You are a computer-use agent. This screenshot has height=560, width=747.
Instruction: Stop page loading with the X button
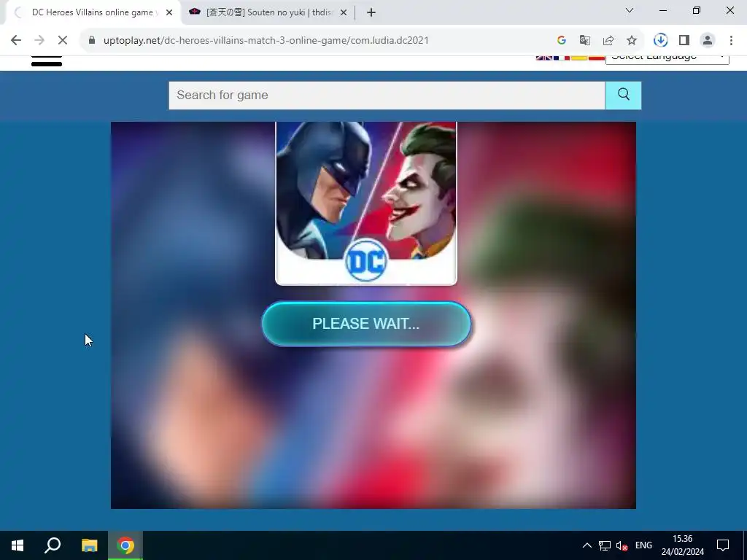click(63, 41)
